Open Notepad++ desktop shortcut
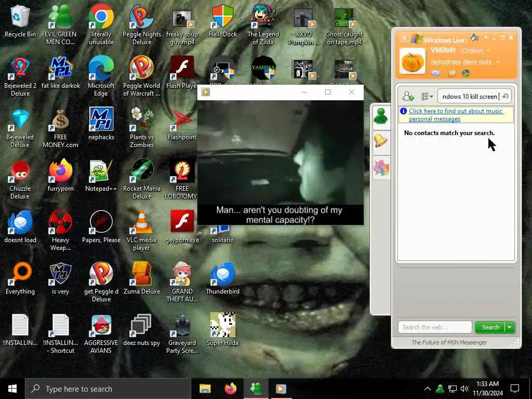Screen dimensions: 532x399 click(101, 176)
